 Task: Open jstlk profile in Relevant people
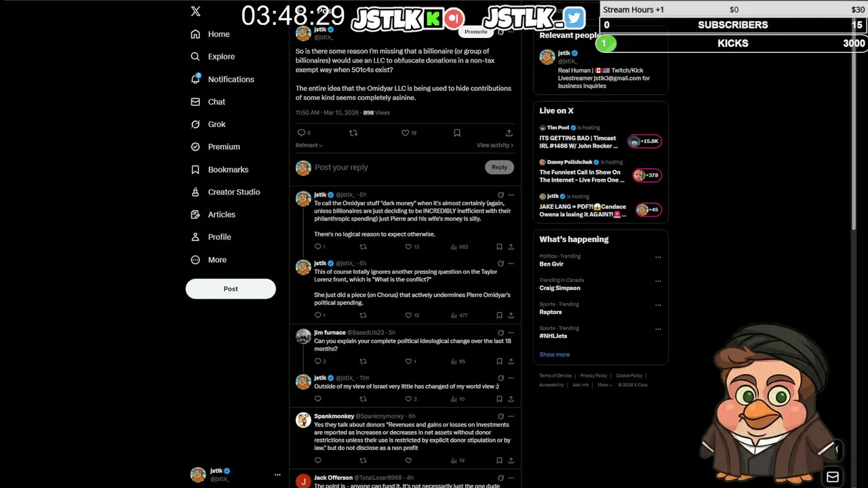tap(564, 53)
